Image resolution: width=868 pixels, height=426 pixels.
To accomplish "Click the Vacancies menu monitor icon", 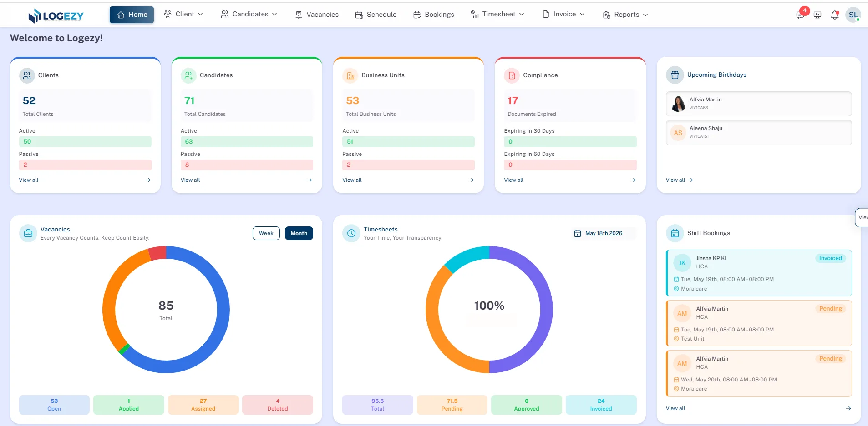I will tap(299, 15).
